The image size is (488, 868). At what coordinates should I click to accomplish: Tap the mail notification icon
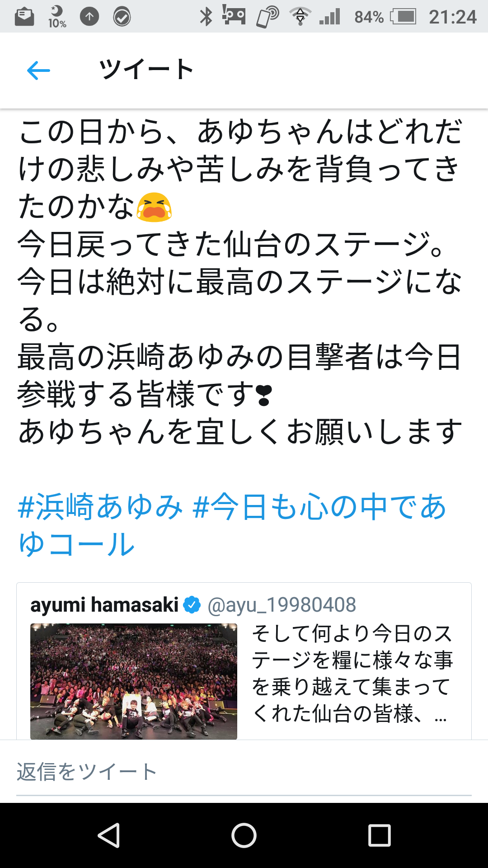[x=24, y=17]
